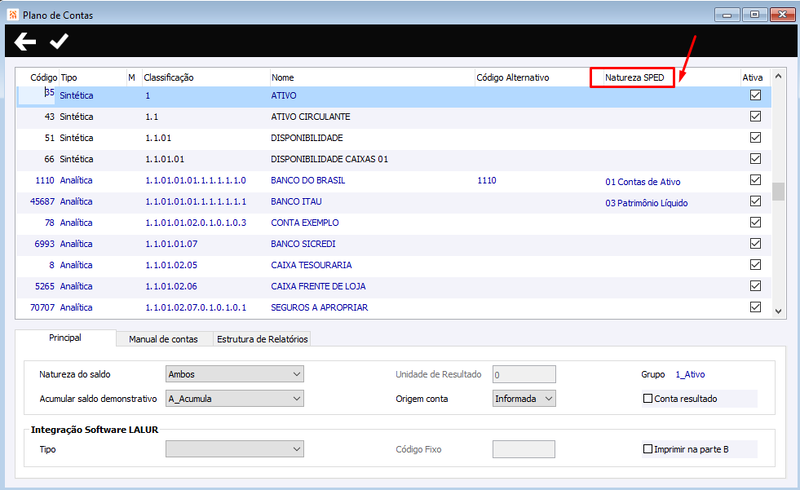Toggle Ativa checkbox for ATIVO CIRCULANTE
Image resolution: width=800 pixels, height=490 pixels.
(x=755, y=116)
